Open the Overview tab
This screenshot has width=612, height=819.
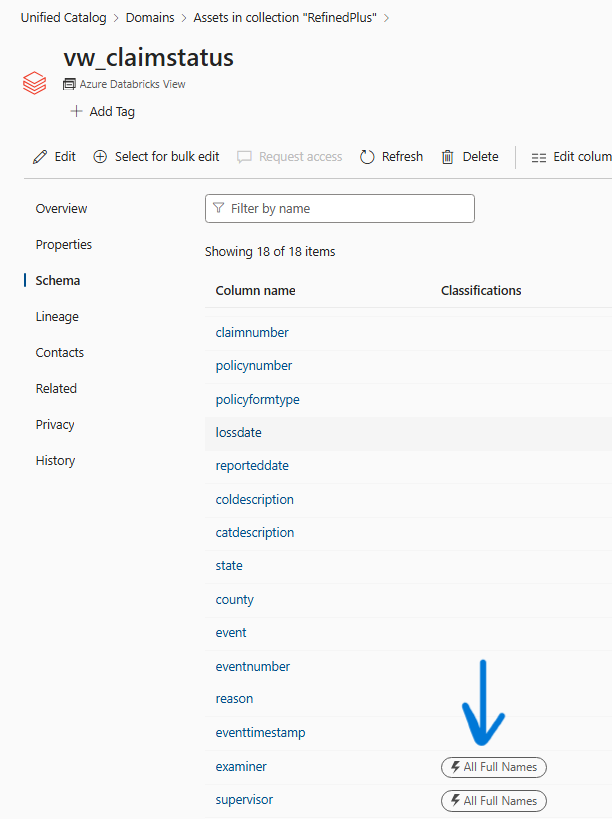coord(61,208)
